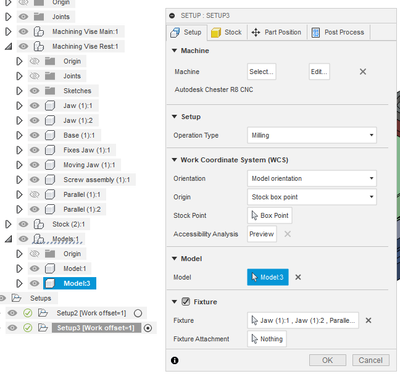
Task: Click the Setup3 folder icon in browser
Action: click(43, 328)
